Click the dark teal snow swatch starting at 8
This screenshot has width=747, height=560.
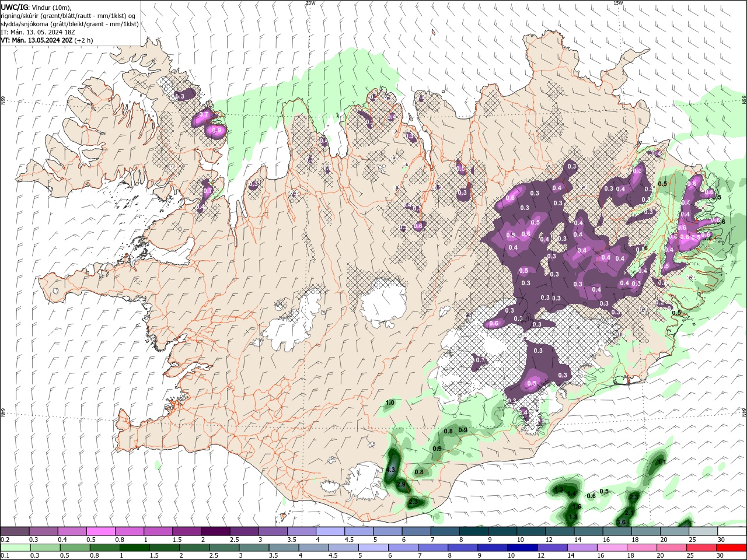[474, 531]
